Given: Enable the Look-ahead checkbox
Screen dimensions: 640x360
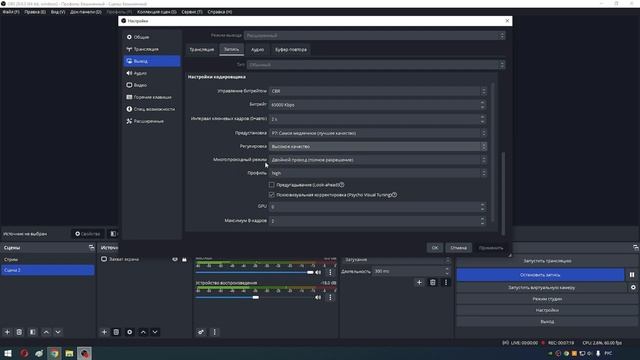Looking at the screenshot, I should (272, 184).
